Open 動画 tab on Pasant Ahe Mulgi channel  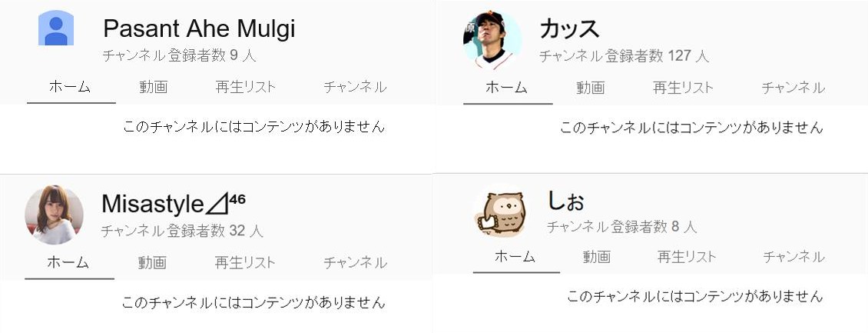pos(154,87)
